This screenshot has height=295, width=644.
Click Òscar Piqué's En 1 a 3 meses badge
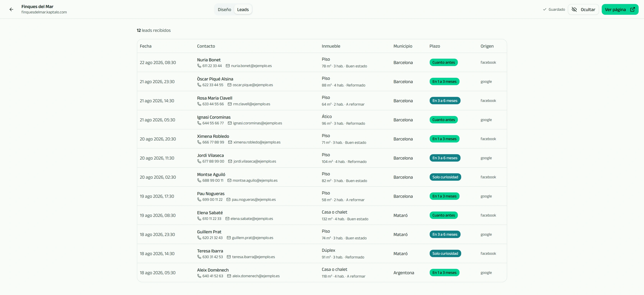tap(444, 82)
